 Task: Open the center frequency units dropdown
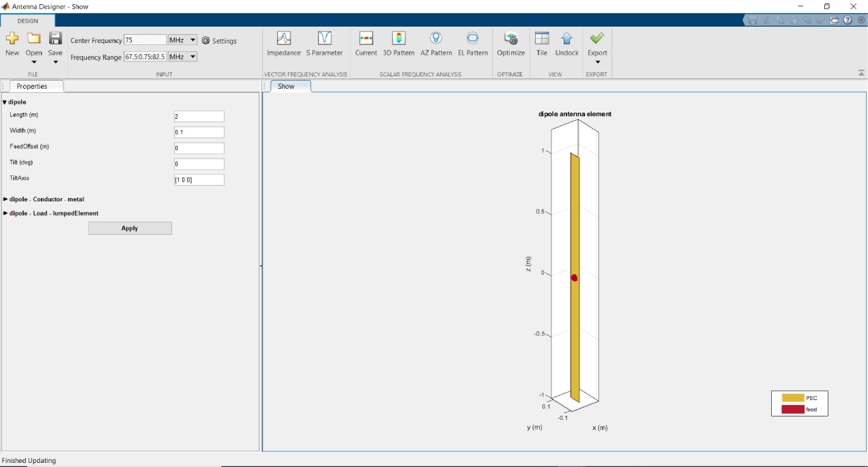[x=182, y=40]
